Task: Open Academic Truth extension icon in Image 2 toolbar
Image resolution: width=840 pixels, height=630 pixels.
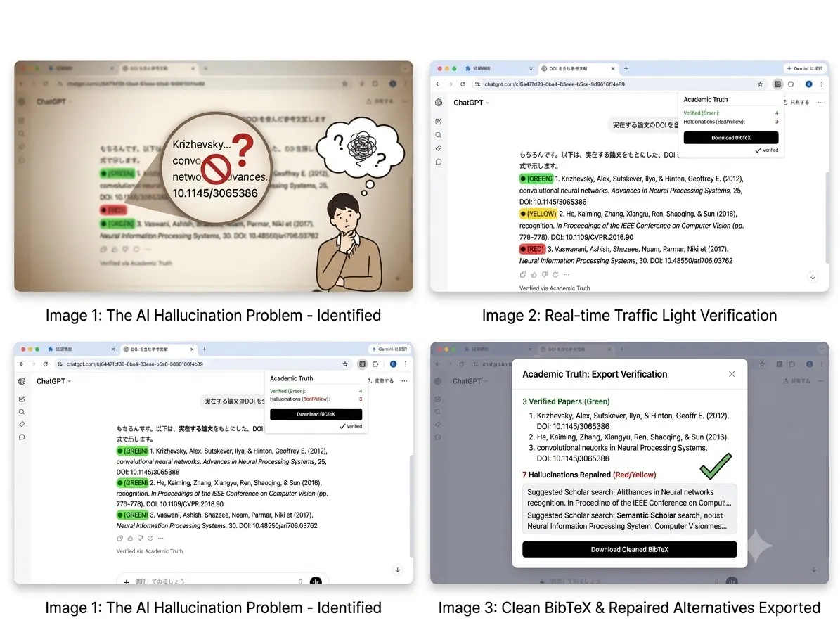Action: (x=778, y=84)
